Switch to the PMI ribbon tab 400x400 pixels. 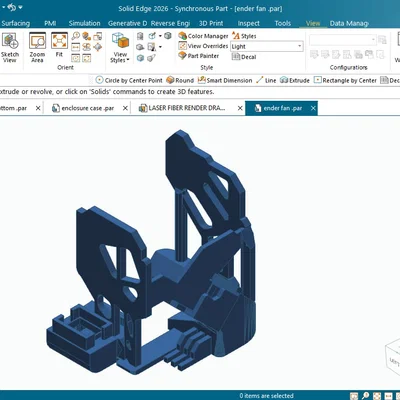tap(50, 23)
